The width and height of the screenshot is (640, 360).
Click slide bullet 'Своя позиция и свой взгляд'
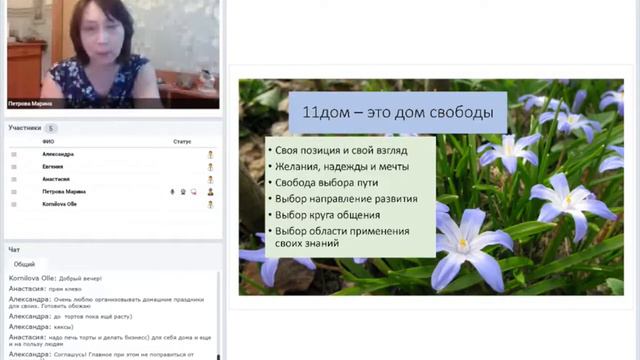pos(341,151)
